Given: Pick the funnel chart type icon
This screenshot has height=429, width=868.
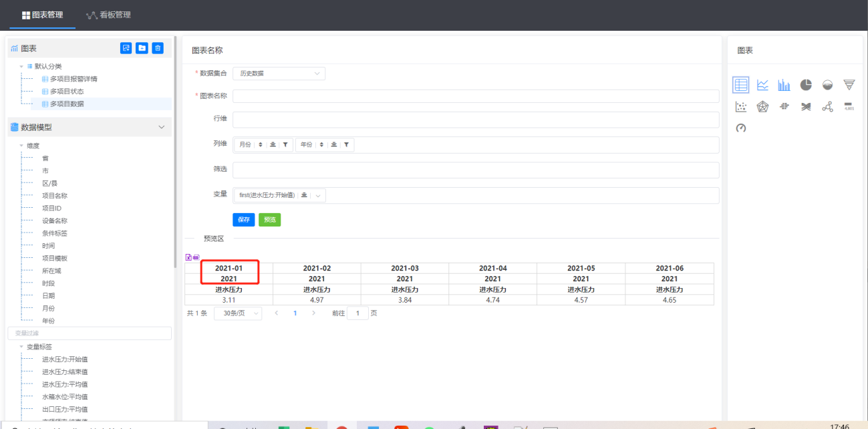Looking at the screenshot, I should pos(849,85).
